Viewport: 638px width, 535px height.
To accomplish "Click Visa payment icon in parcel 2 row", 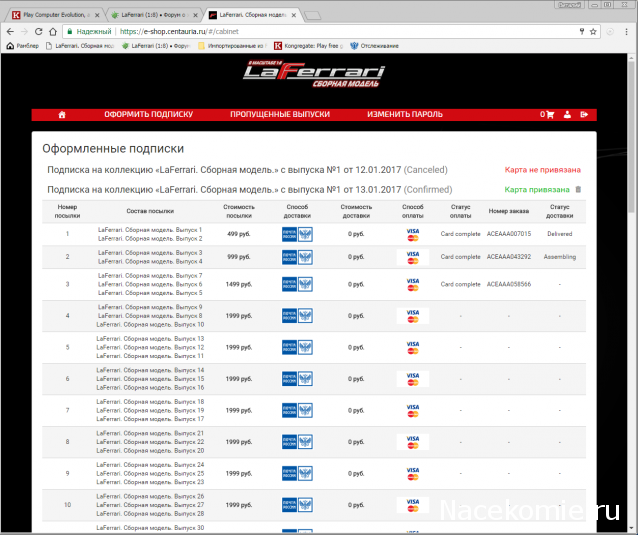I will (x=413, y=257).
